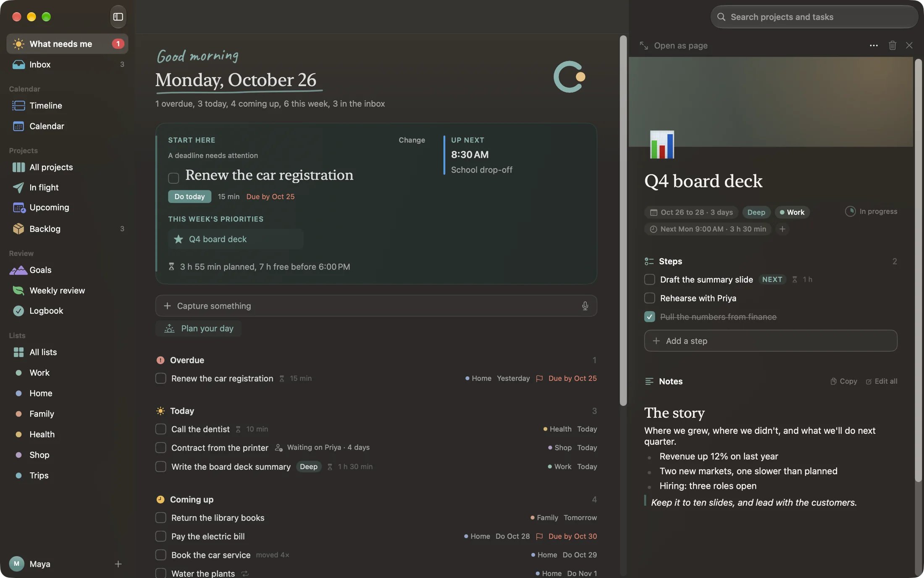
Task: Open the Backlog project view
Action: pos(67,229)
